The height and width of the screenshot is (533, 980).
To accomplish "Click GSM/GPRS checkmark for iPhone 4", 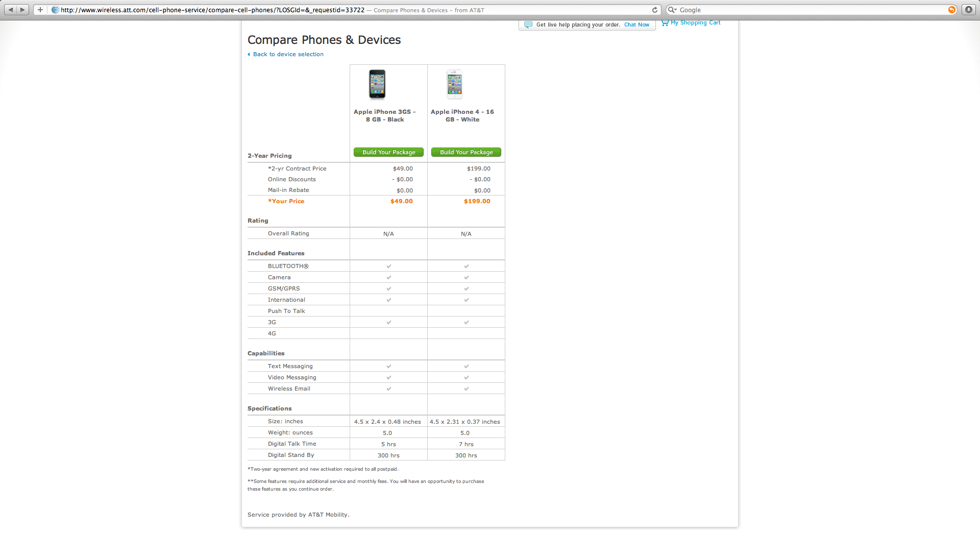I will coord(467,288).
